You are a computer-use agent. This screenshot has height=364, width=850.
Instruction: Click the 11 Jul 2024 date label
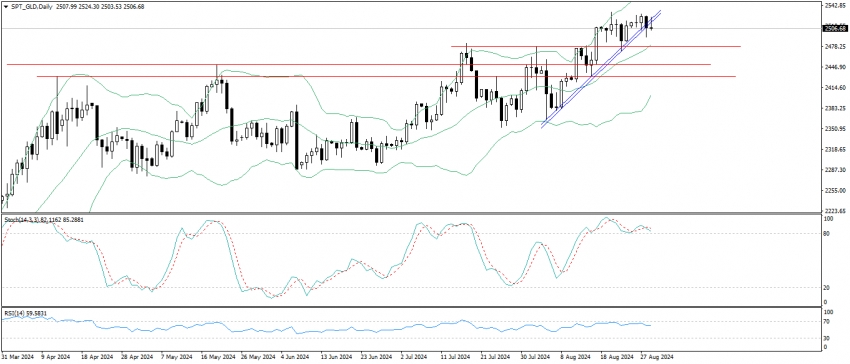point(455,357)
